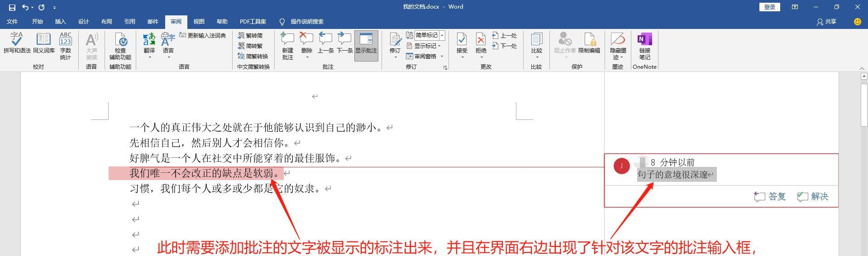This screenshot has height=256, width=868.
Task: Expand the 审阅窗格 dropdown arrow
Action: click(442, 57)
